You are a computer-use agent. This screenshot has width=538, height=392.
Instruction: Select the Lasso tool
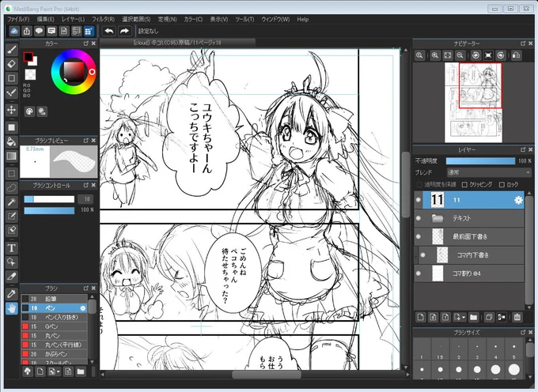click(x=11, y=188)
